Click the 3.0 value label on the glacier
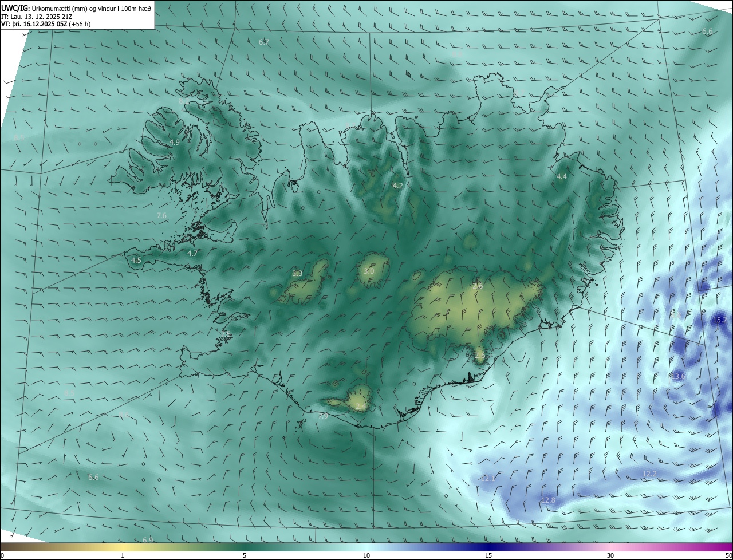Screen dimensions: 733x560 (x=369, y=271)
